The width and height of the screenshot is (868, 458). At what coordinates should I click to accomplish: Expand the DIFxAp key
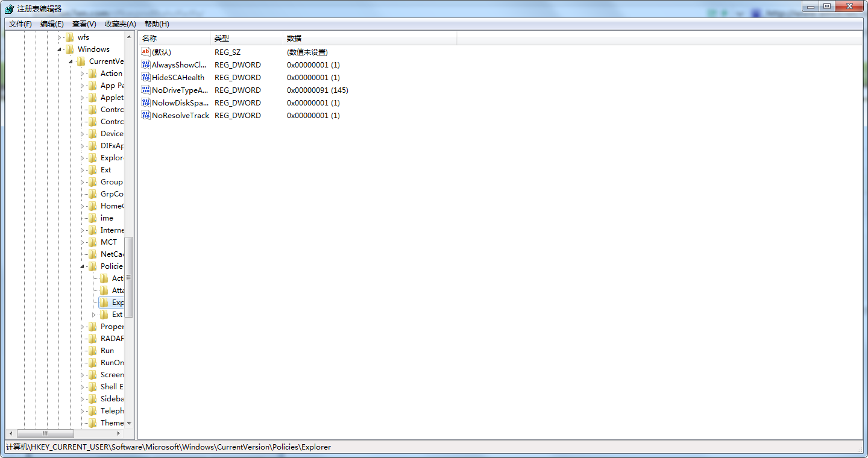tap(83, 146)
